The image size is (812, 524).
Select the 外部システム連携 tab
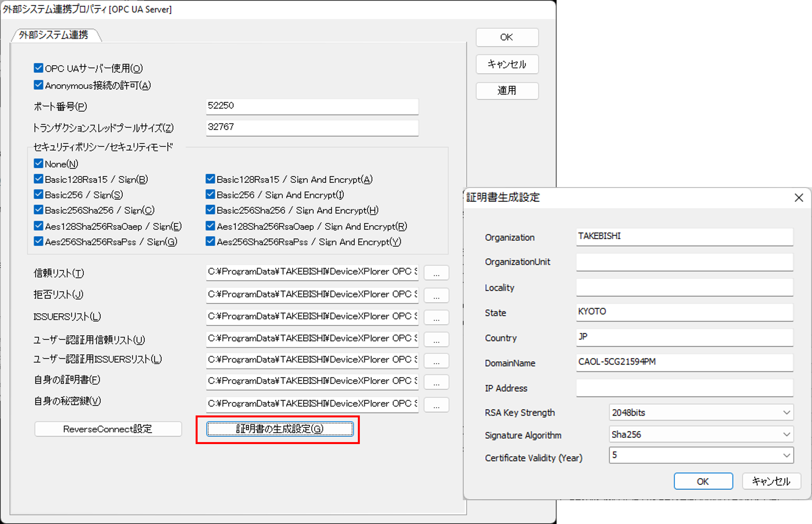[54, 35]
